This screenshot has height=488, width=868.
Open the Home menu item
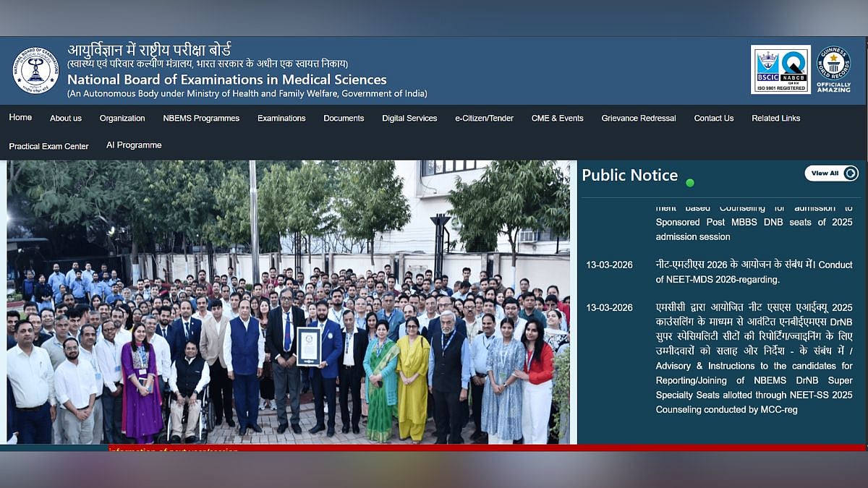[x=20, y=117]
